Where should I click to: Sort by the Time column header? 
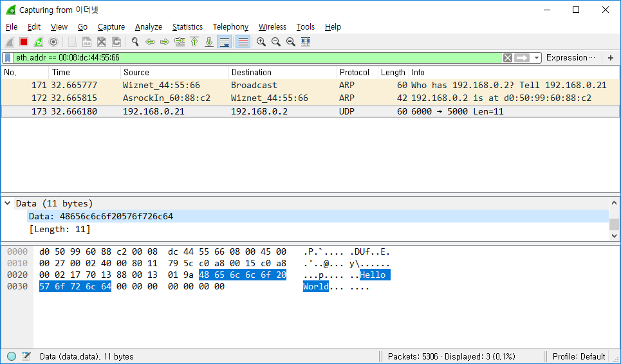coord(84,73)
